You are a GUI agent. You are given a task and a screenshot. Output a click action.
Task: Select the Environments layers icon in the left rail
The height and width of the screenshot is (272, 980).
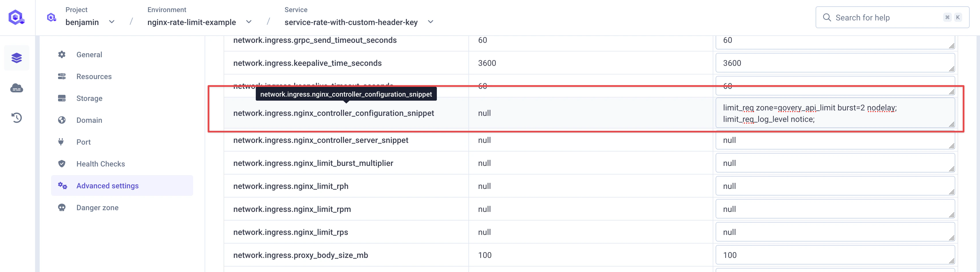coord(17,58)
